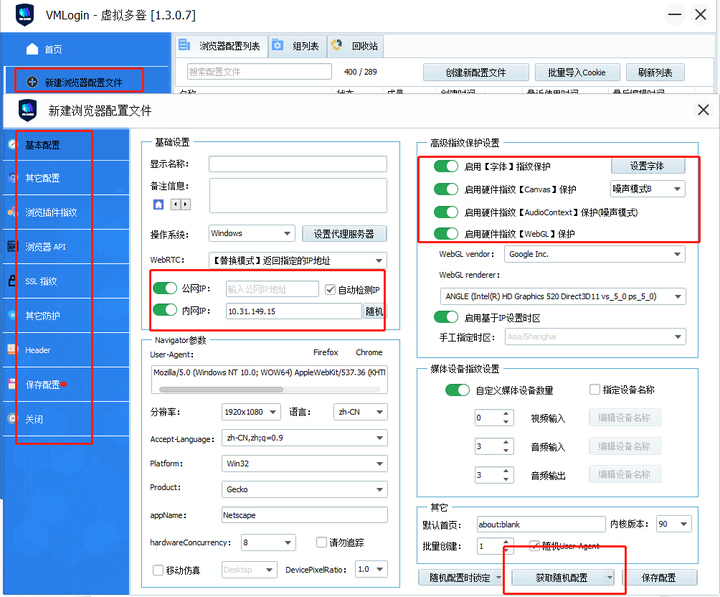
Task: Open the WebRTC mode dropdown
Action: point(298,260)
